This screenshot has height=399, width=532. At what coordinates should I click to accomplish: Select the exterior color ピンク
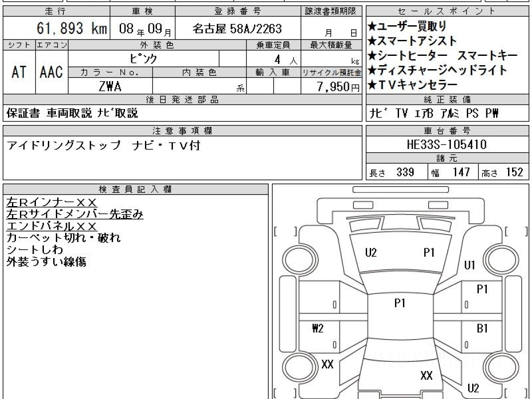click(144, 59)
